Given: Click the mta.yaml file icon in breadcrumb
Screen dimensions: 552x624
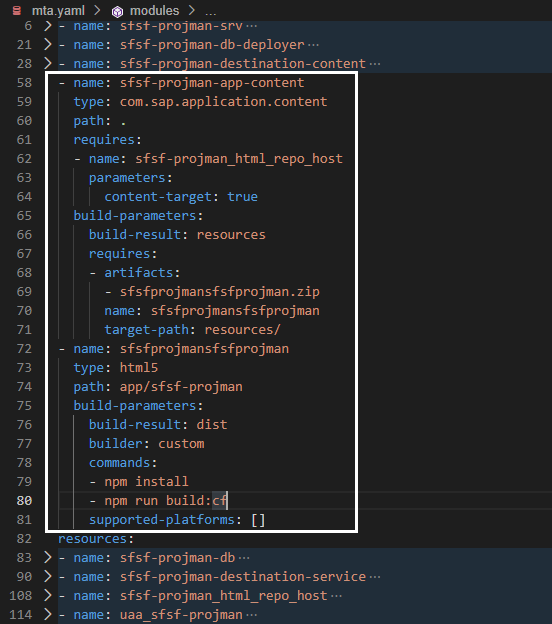Looking at the screenshot, I should tap(17, 11).
